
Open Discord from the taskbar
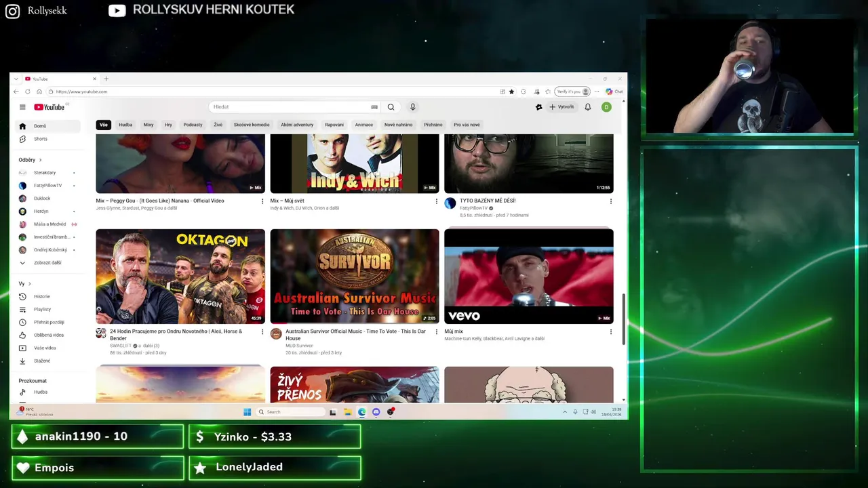(x=376, y=411)
